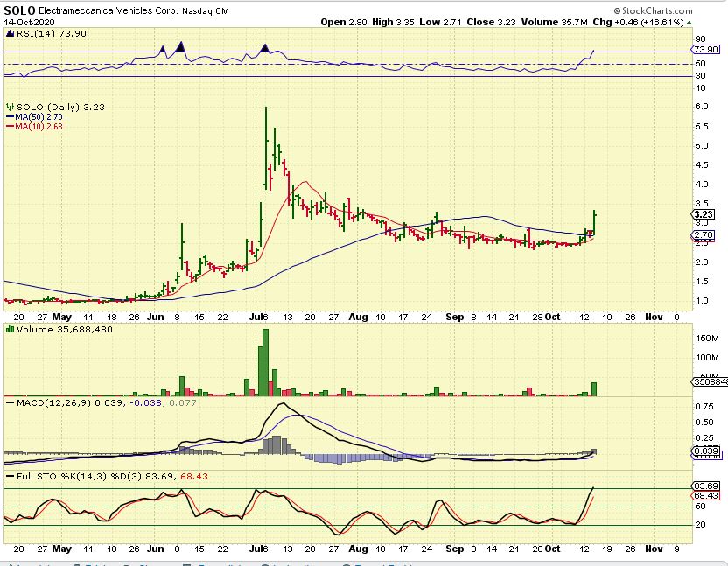Screen dimensions: 728x566
Task: Click the SOLO (Daily) 3.23 price legend
Action: pyautogui.click(x=60, y=107)
